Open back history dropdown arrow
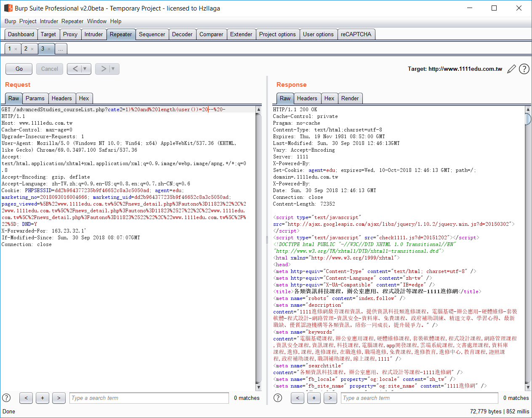The width and height of the screenshot is (532, 418). (x=85, y=69)
